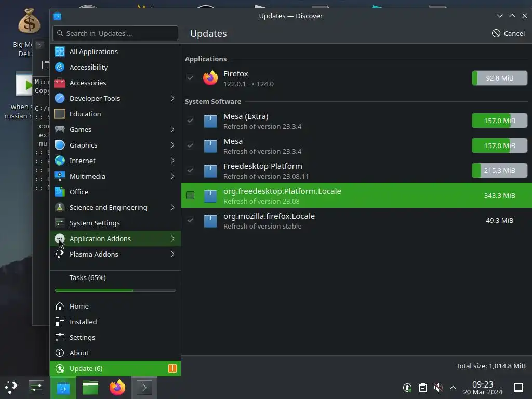Expand the Internet subcategories arrow
Image resolution: width=532 pixels, height=399 pixels.
coord(172,161)
